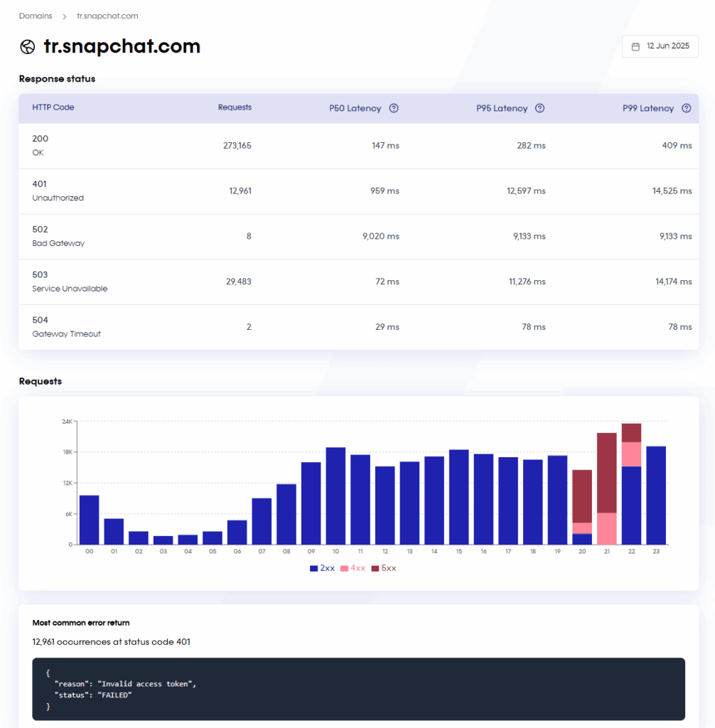Click the 14,174 ms P99 latency value
The width and height of the screenshot is (715, 728).
[x=674, y=282]
